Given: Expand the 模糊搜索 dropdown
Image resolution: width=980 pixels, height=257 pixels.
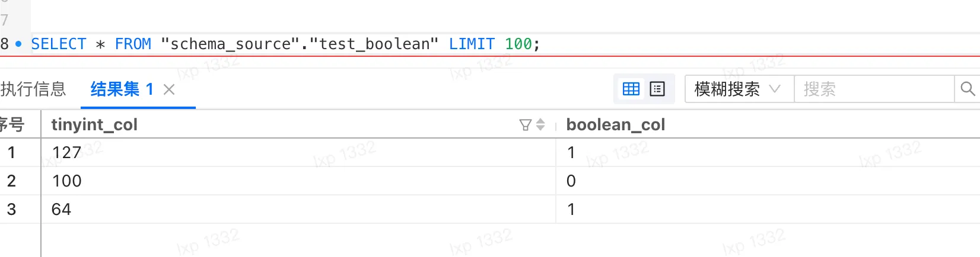Looking at the screenshot, I should tap(739, 89).
